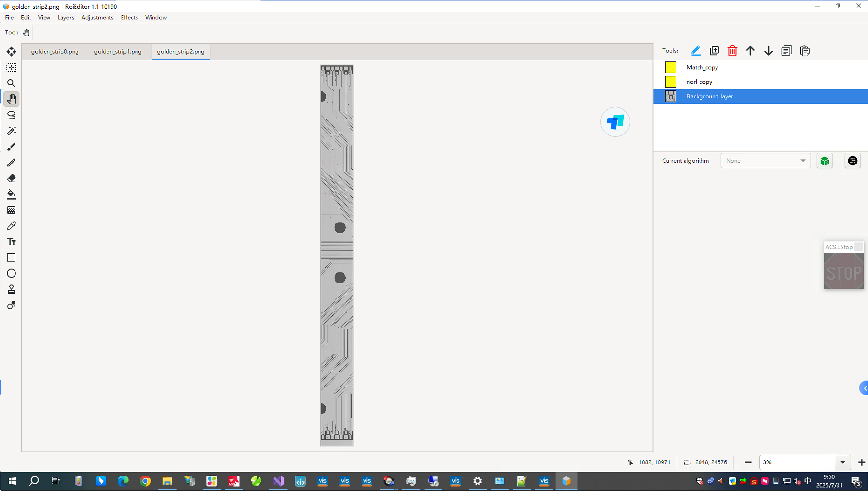Click the yellow swatch of Match_copy layer

coord(670,67)
